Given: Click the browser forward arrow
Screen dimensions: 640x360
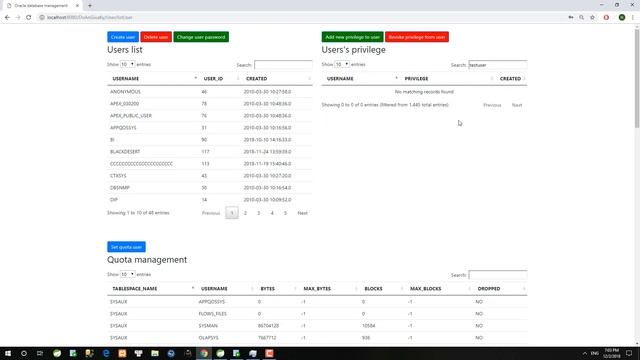Looking at the screenshot, I should 18,18.
